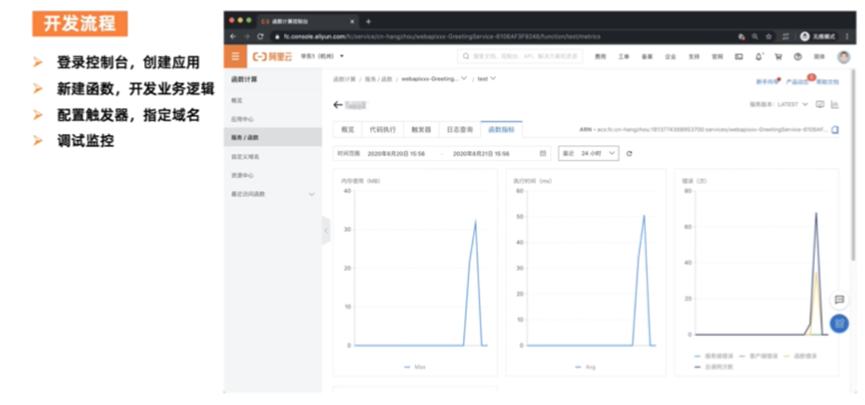Click the 帮助文档 link
The image size is (865, 405).
click(827, 82)
